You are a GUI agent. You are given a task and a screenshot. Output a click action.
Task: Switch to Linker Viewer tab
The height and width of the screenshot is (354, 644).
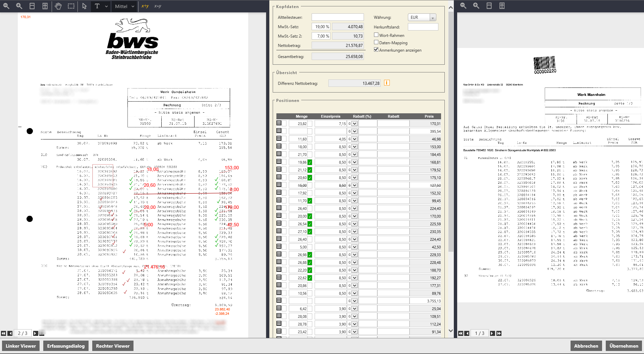(21, 346)
